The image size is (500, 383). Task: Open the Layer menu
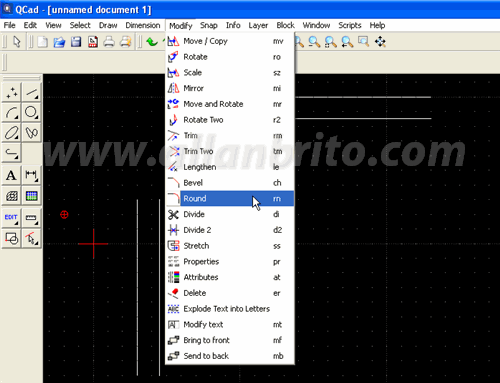pyautogui.click(x=258, y=25)
